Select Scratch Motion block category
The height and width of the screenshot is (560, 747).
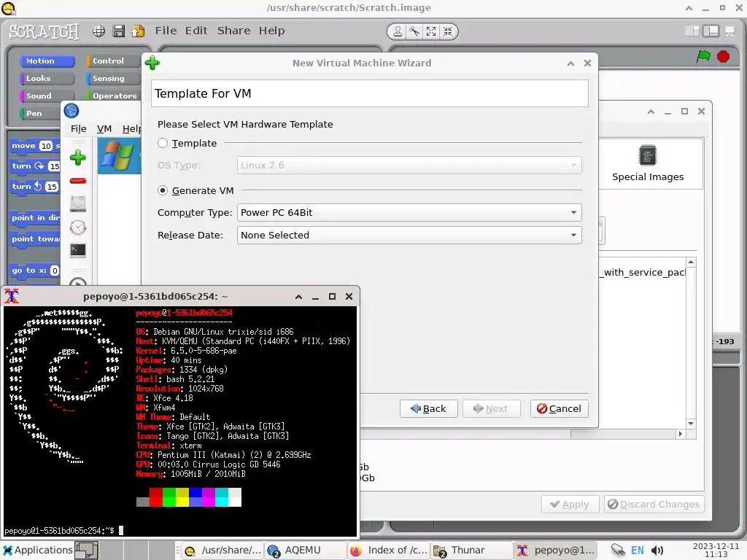click(47, 61)
